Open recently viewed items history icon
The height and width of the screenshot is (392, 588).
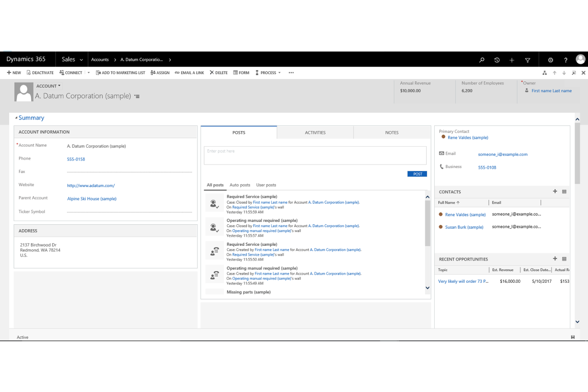(x=497, y=60)
